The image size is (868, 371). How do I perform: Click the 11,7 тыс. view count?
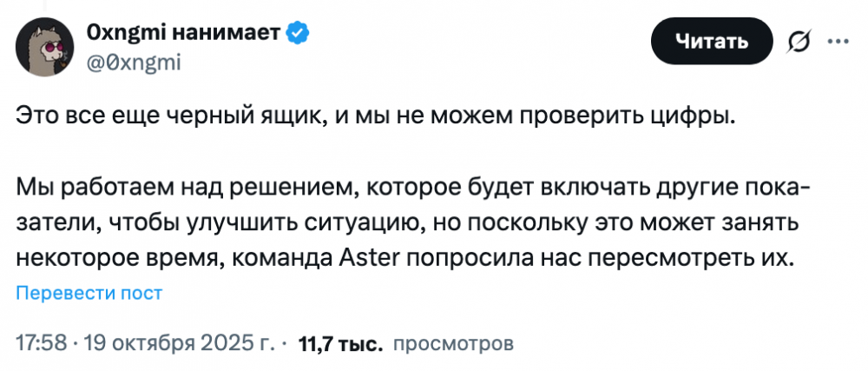(340, 344)
